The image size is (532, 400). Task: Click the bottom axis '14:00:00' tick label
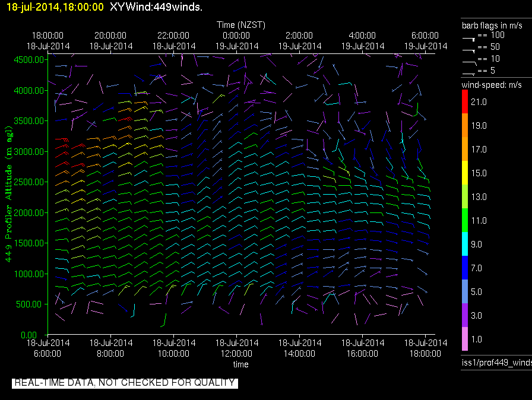(299, 354)
